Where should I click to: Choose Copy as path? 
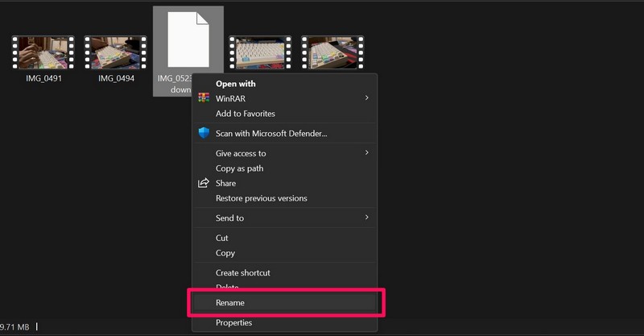tap(239, 168)
